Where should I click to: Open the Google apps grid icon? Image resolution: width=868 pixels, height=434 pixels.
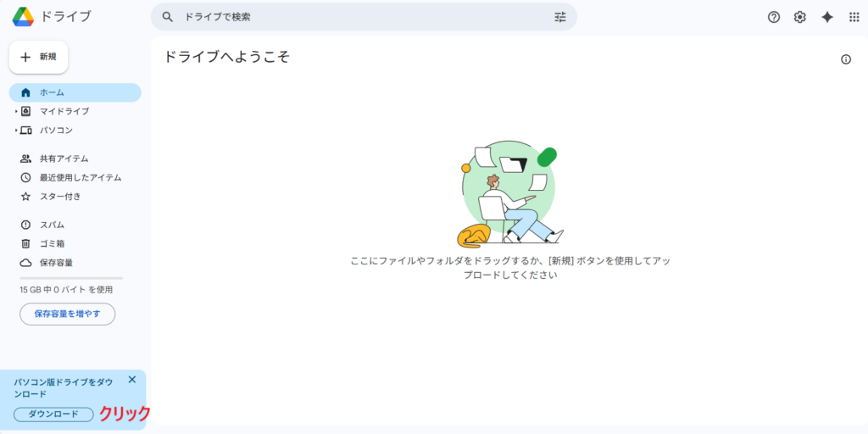tap(854, 17)
